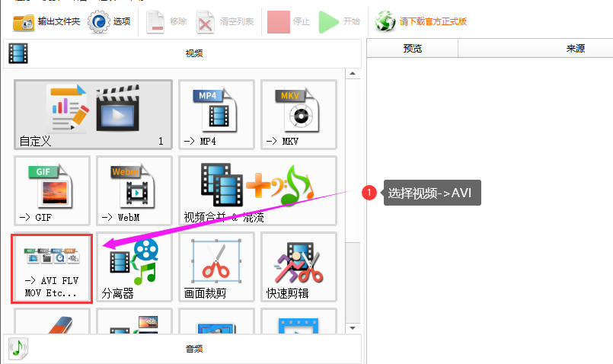
Task: Open the 输出文件夹 output folder
Action: coord(46,22)
